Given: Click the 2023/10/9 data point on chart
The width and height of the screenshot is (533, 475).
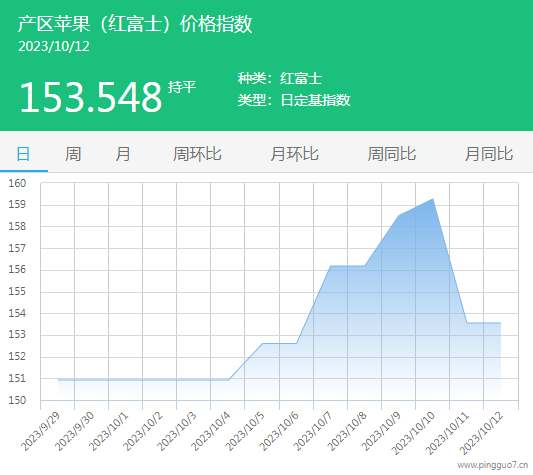Looking at the screenshot, I should pyautogui.click(x=398, y=215).
